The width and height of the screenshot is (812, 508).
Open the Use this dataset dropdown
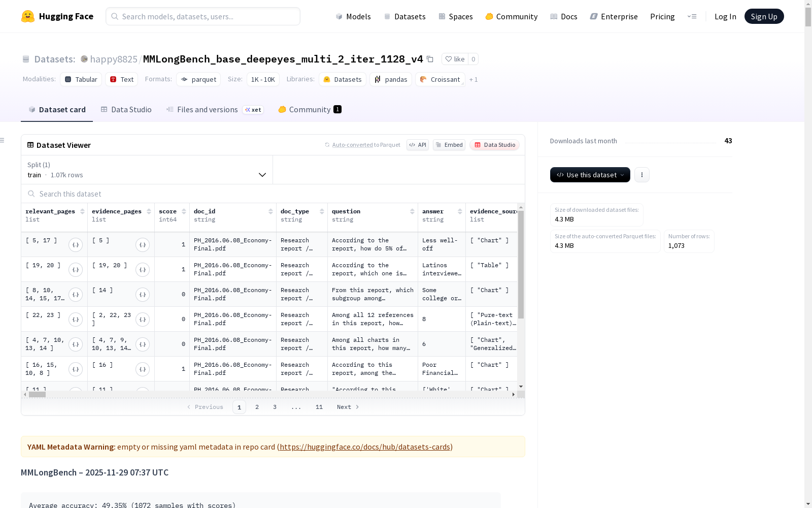[x=590, y=175]
